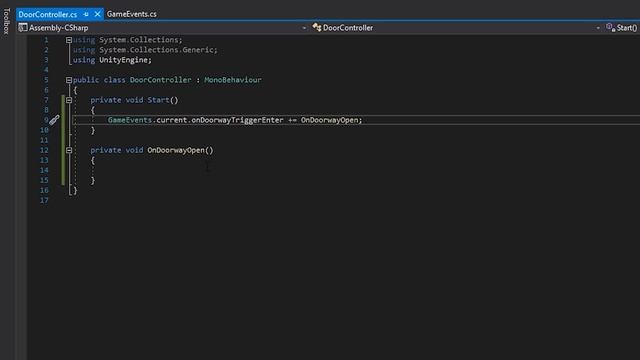Click 'OnDoorwayOpen()' method name on line 12
Image resolution: width=640 pixels, height=360 pixels.
point(180,150)
